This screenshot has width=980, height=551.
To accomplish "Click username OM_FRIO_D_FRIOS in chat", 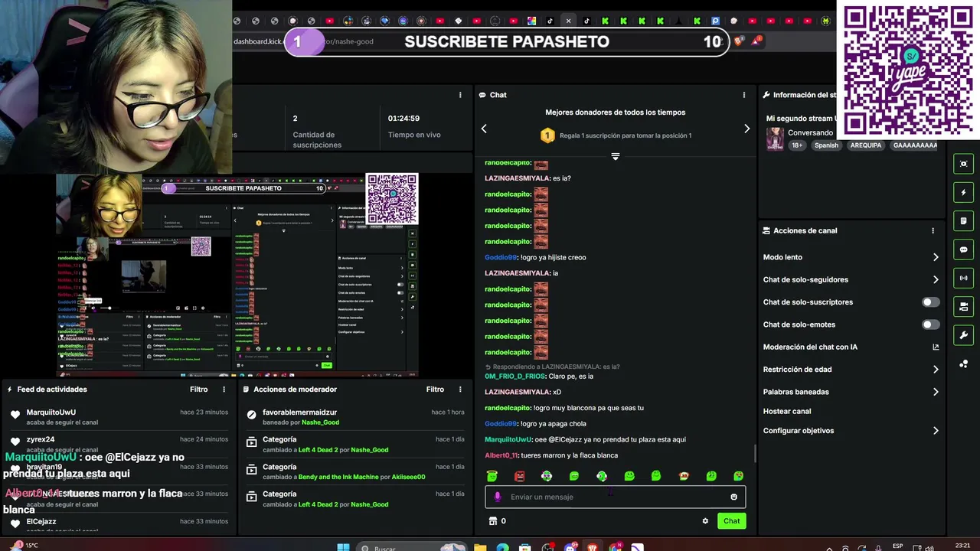I will [x=515, y=377].
